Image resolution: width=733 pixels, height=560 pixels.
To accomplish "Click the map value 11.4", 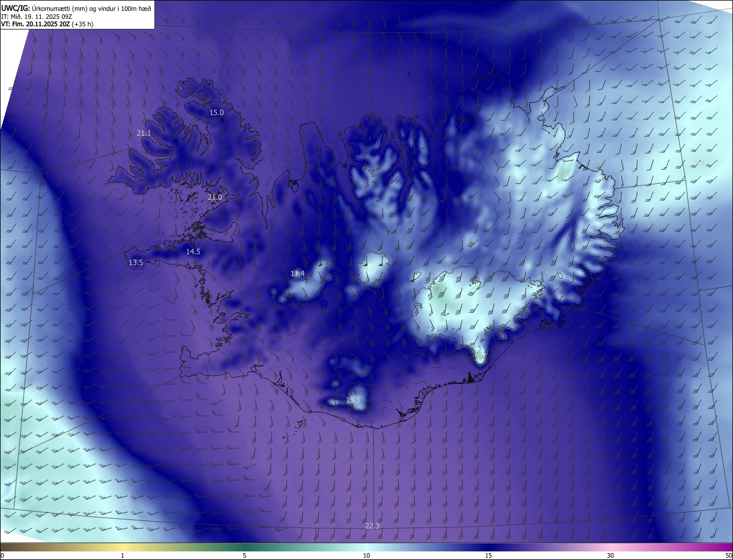I will 297,274.
